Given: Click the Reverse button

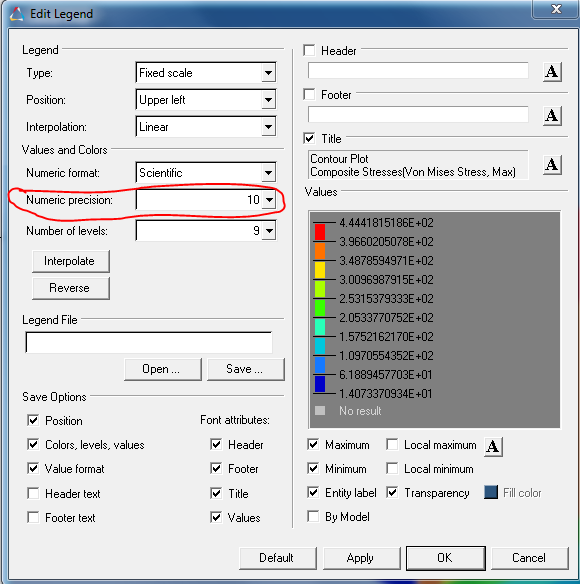Looking at the screenshot, I should click(71, 288).
